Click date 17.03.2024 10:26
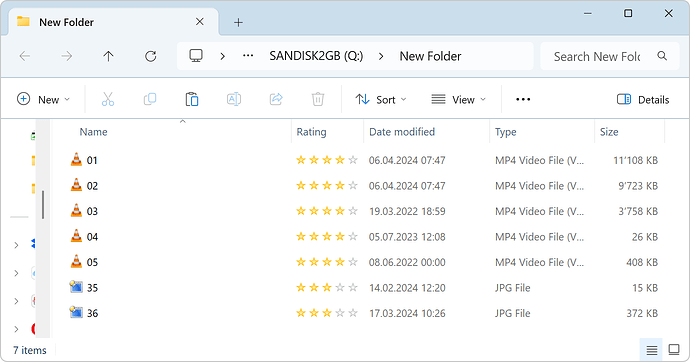 coord(407,313)
